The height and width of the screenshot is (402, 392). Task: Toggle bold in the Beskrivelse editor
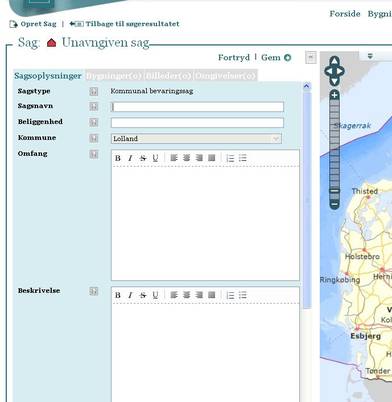(118, 295)
